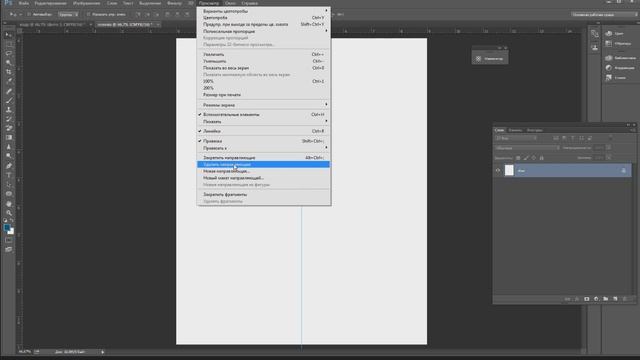Switch to the Каналы tab
The height and width of the screenshot is (360, 640).
(515, 130)
